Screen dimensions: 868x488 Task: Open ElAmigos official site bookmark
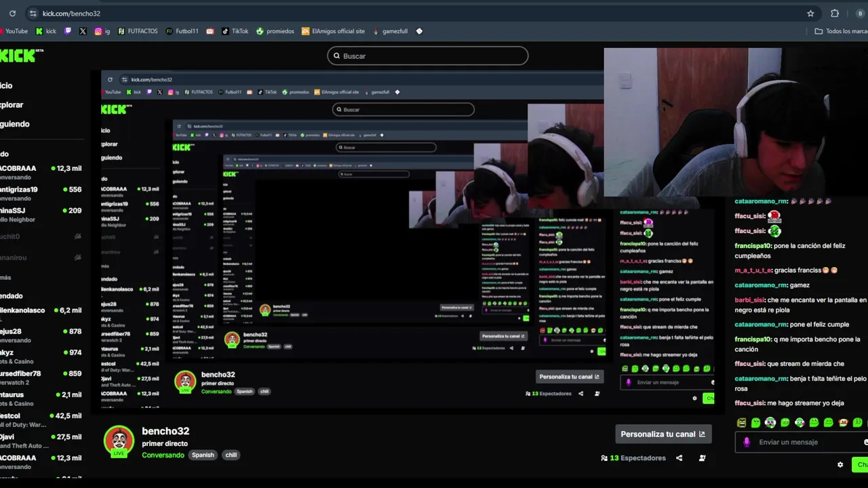334,31
